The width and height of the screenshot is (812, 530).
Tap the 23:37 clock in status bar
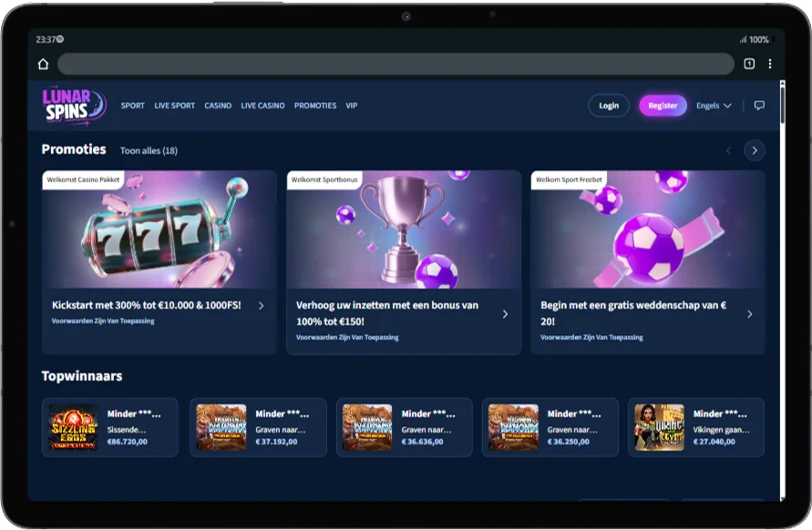[46, 39]
